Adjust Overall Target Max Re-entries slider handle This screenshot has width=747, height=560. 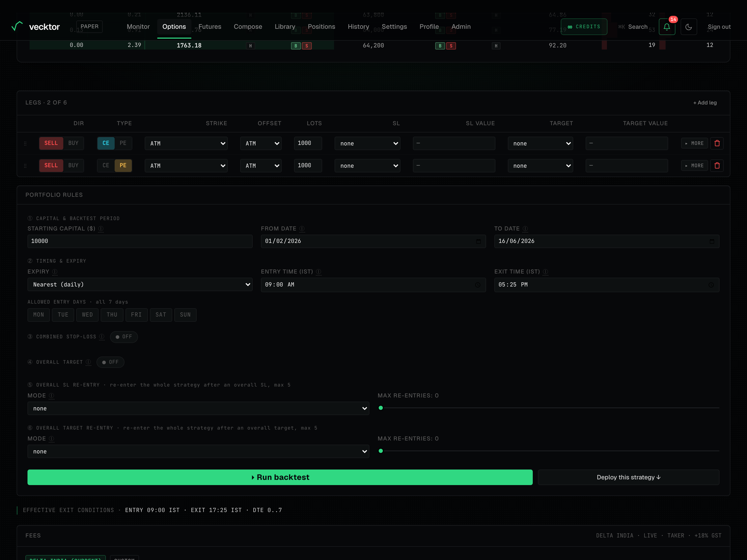click(x=381, y=451)
